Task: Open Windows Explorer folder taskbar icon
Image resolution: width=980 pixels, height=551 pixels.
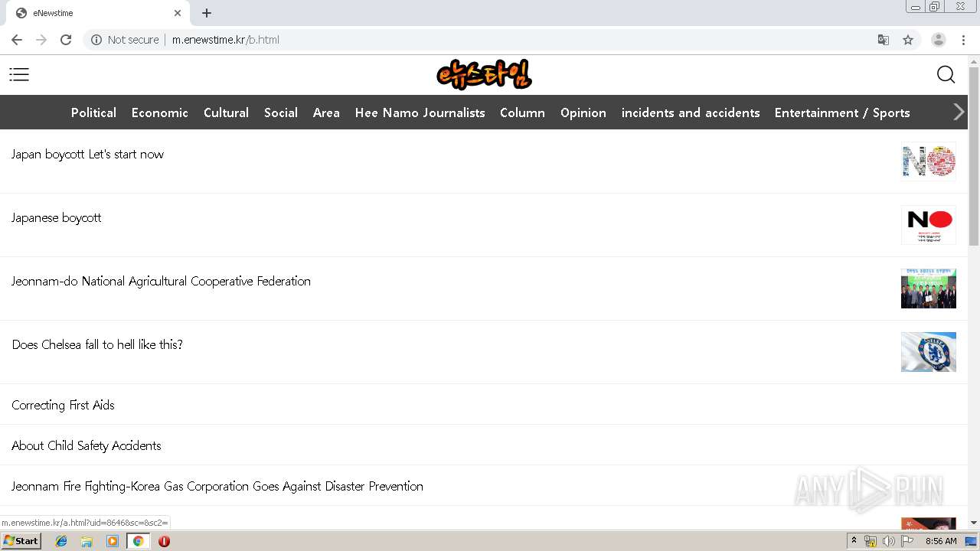Action: point(87,541)
